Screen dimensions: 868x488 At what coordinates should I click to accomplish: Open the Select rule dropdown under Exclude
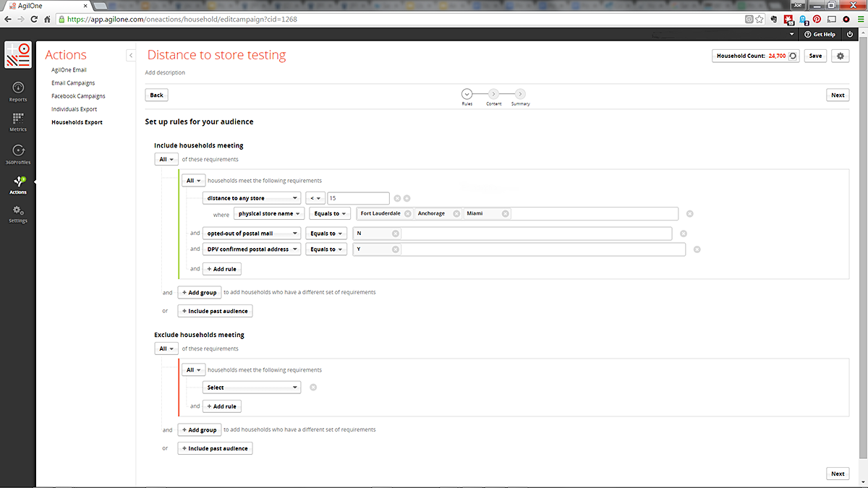point(252,388)
